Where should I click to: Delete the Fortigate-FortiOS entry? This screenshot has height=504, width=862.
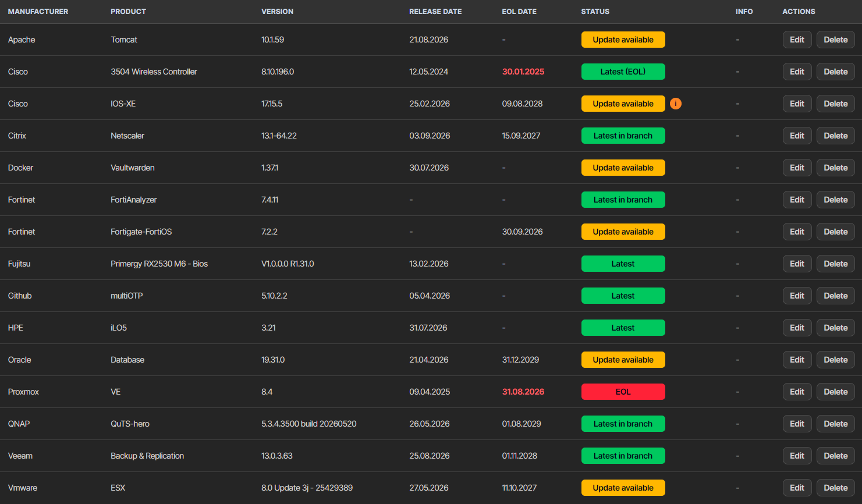836,232
